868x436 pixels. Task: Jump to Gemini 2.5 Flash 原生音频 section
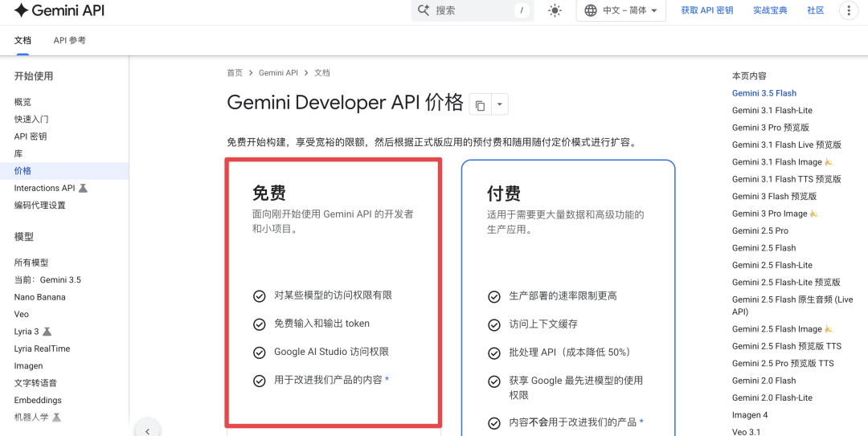click(792, 305)
